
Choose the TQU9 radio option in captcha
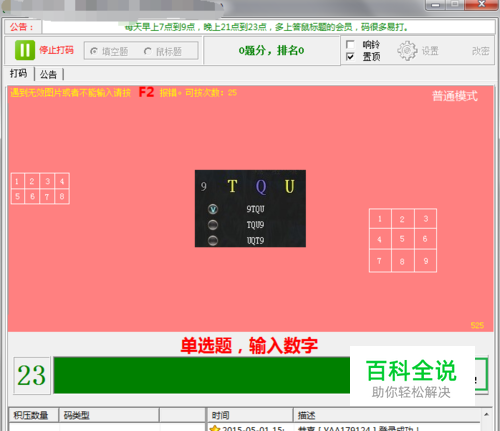click(213, 225)
